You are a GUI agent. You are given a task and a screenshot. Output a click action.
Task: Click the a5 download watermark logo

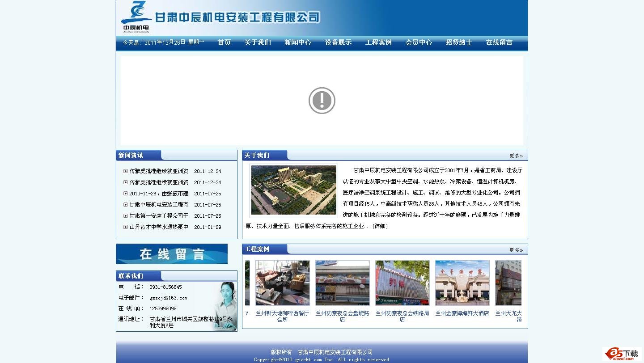622,354
